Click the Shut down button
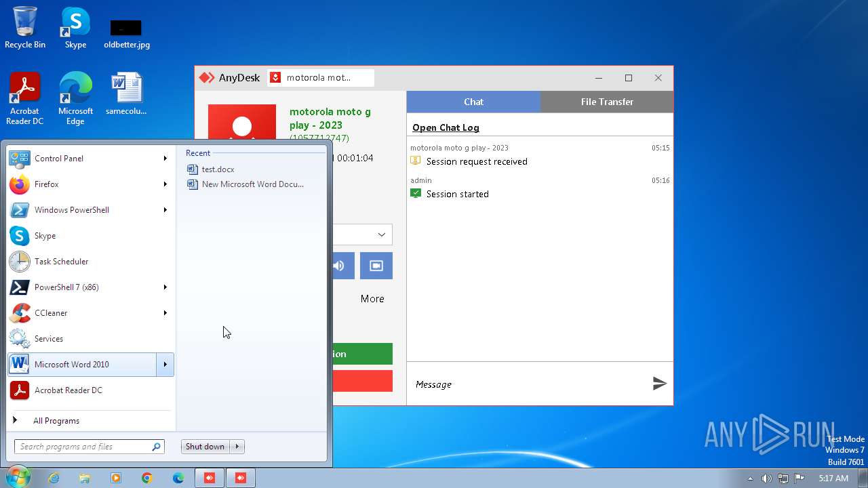The width and height of the screenshot is (868, 488). coord(205,447)
